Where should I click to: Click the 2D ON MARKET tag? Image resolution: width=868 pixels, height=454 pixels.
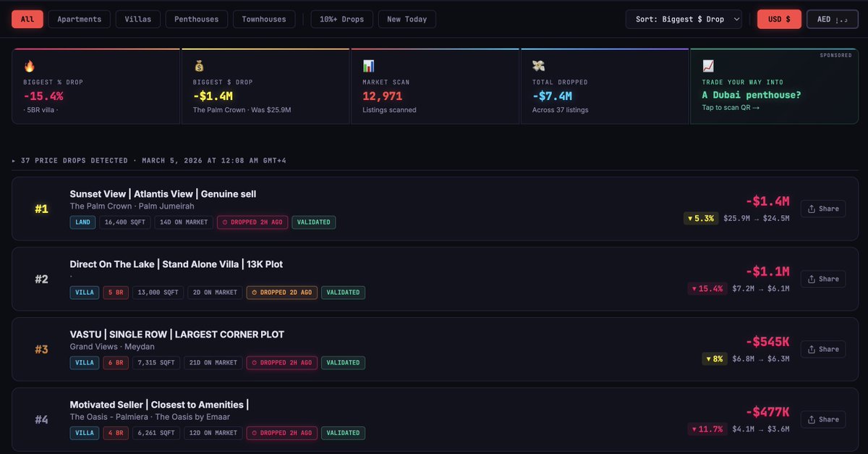[215, 293]
